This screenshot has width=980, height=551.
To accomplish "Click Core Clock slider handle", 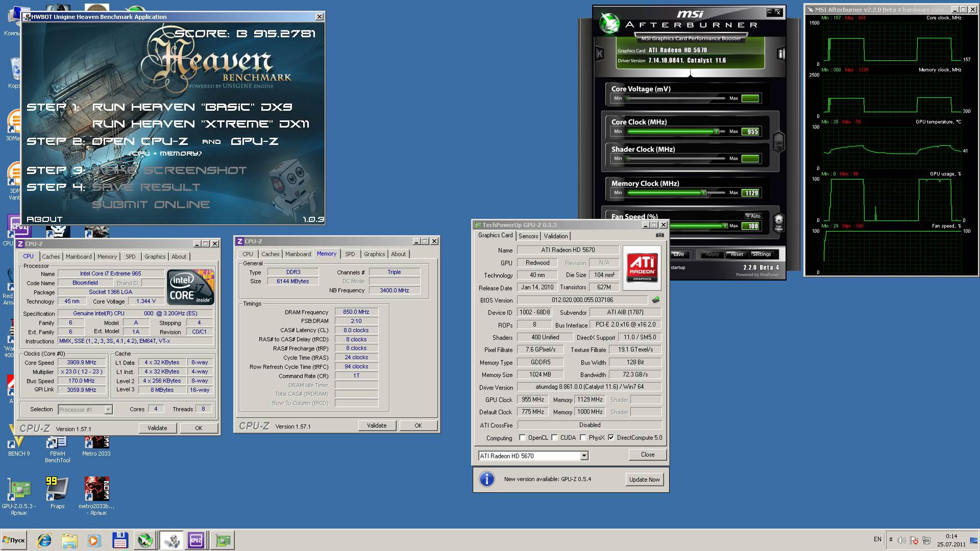I will pos(716,131).
